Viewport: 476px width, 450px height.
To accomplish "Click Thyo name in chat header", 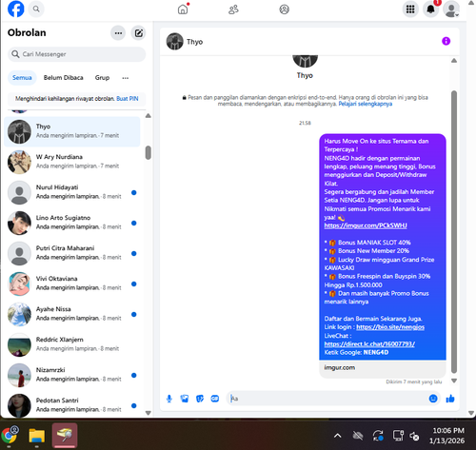I will click(x=194, y=42).
